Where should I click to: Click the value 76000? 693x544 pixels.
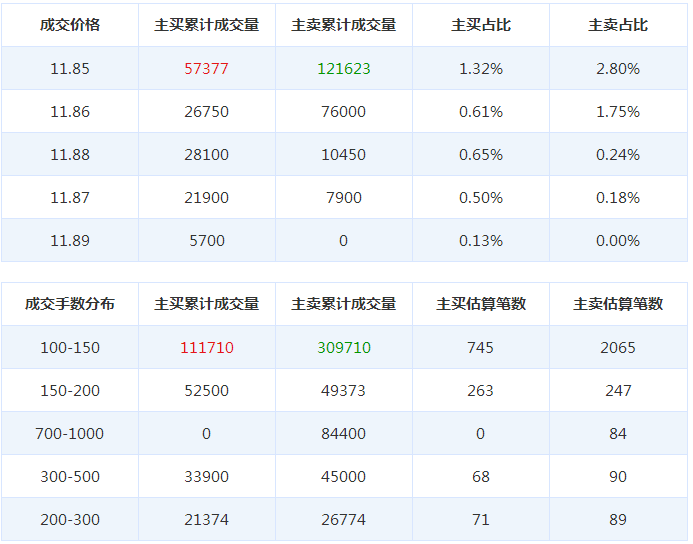pyautogui.click(x=343, y=111)
